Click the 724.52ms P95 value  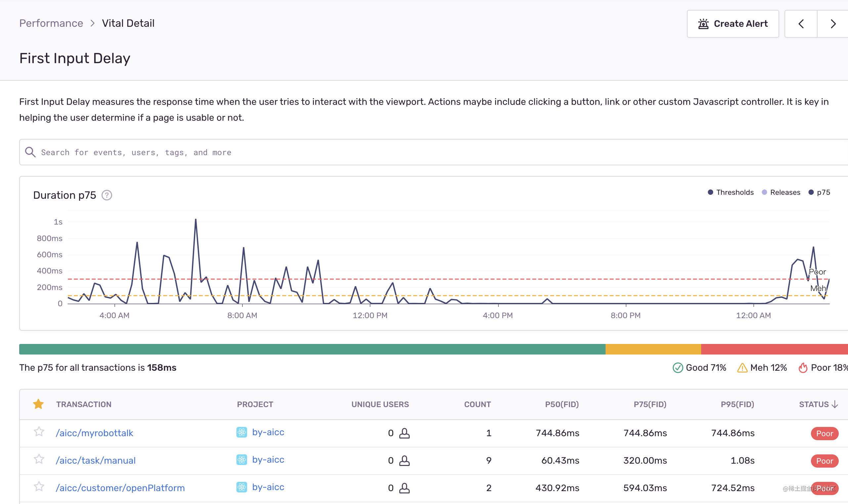tap(733, 488)
